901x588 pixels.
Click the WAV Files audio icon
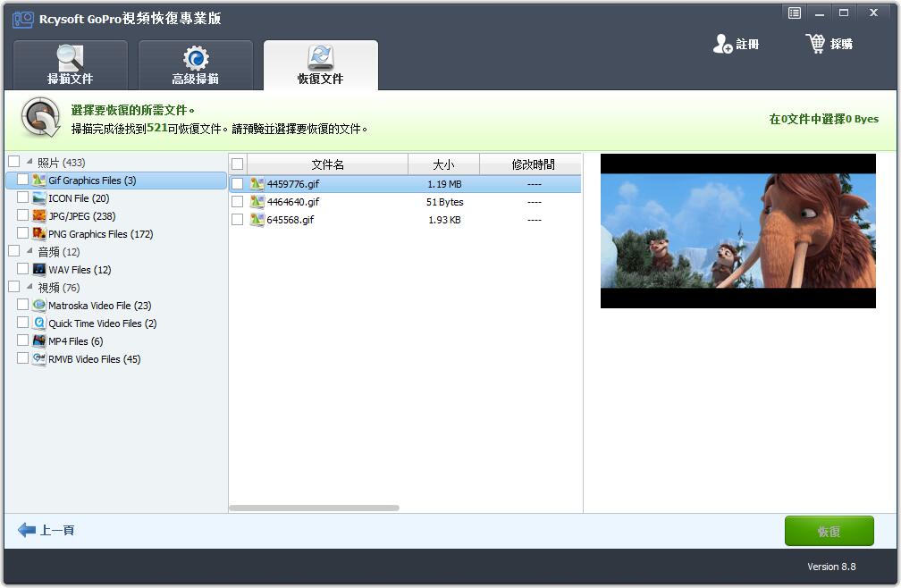pyautogui.click(x=39, y=270)
